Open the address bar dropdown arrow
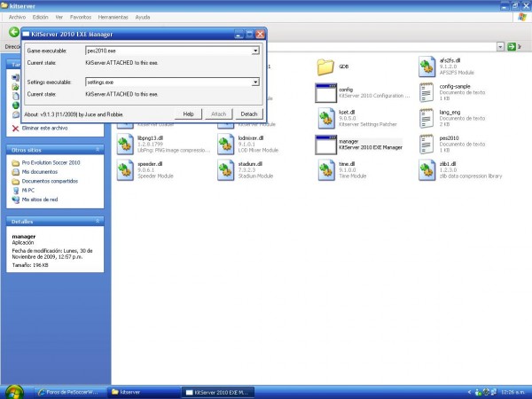 [500, 46]
